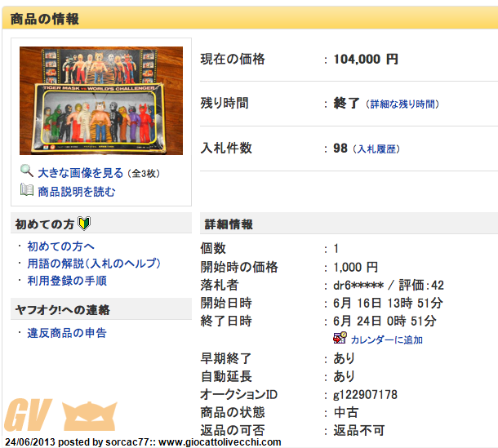Click the magnifying glass icon under the photo
498x448 pixels.
[27, 171]
